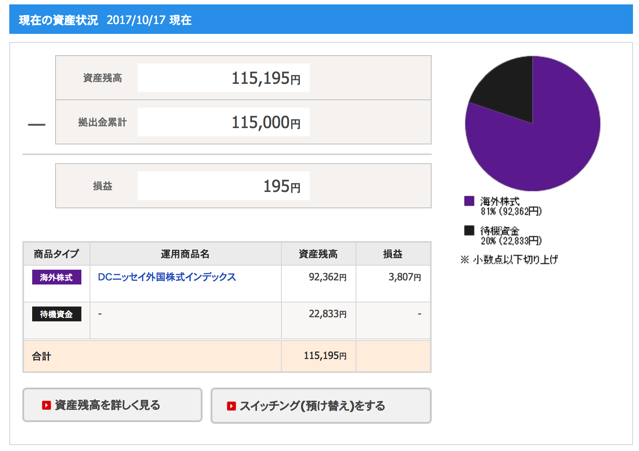Click the 資産残高を詳しく見る button
The image size is (639, 451).
click(112, 405)
